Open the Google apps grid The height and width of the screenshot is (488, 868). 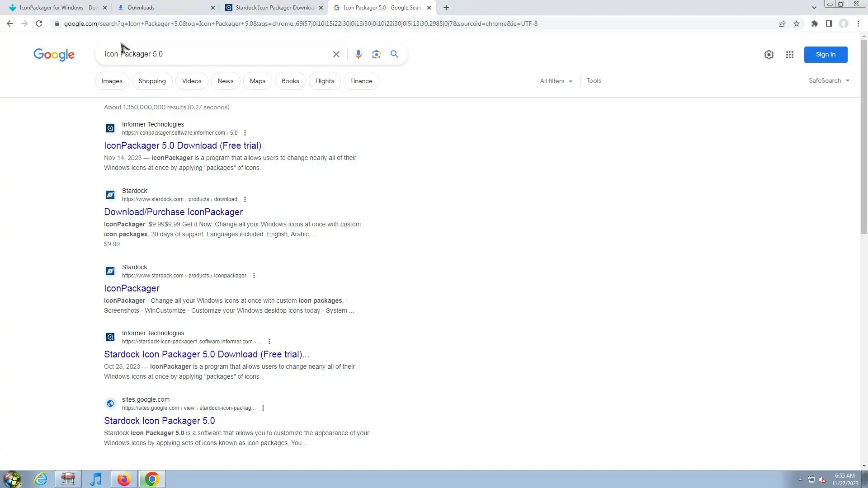point(789,55)
